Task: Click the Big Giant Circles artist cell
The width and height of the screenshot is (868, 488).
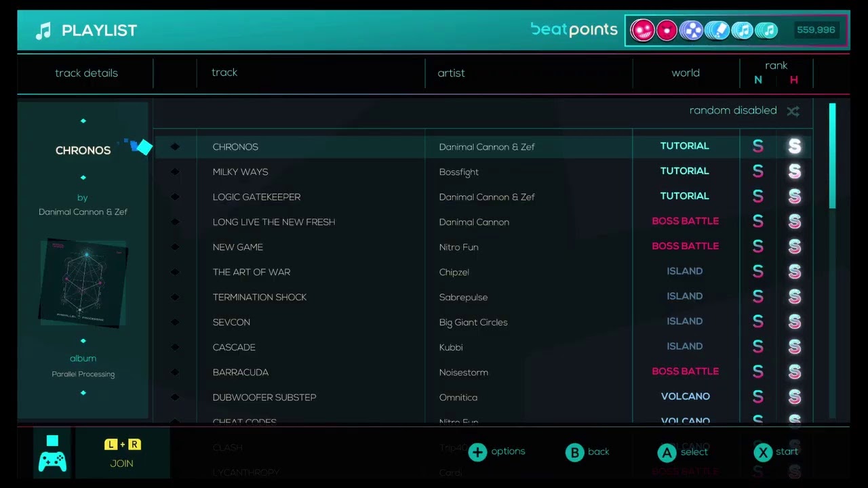Action: pyautogui.click(x=473, y=323)
